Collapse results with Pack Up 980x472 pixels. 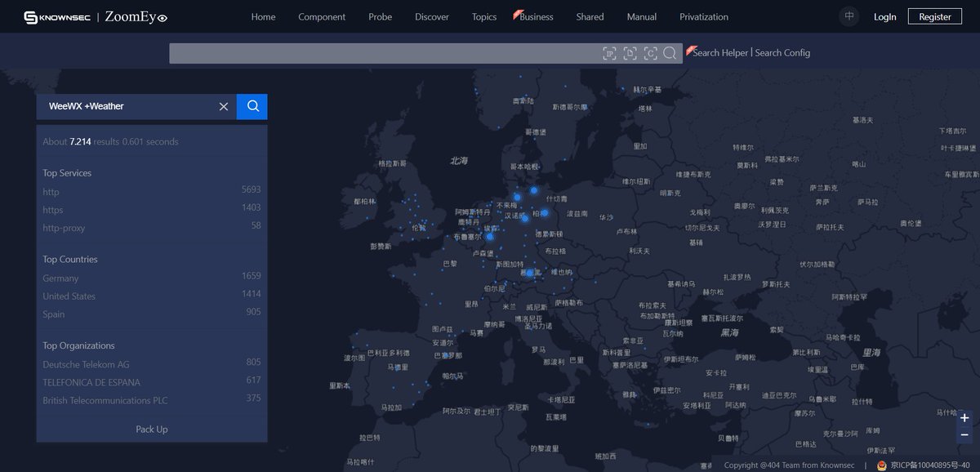(152, 430)
